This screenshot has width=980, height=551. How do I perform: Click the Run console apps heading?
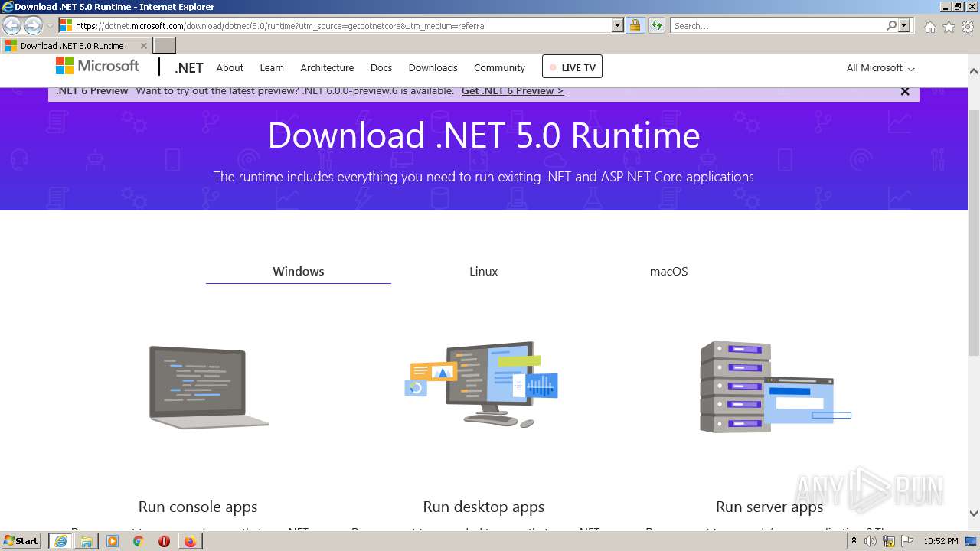[x=198, y=507]
